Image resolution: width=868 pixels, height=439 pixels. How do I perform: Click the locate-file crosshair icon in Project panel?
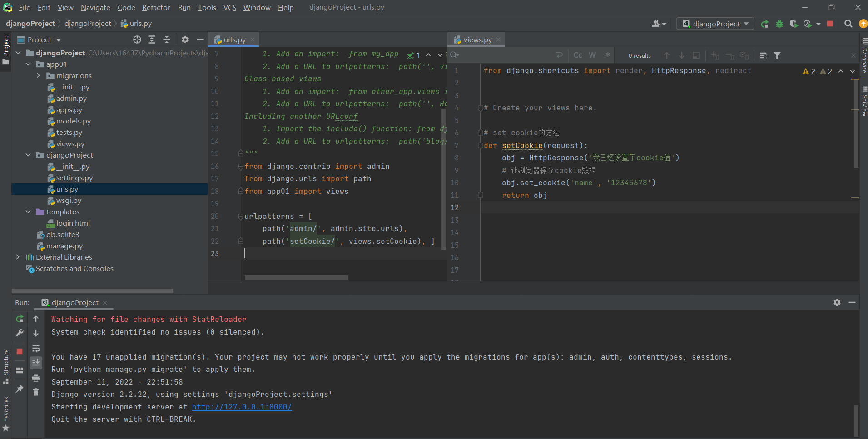[x=137, y=39]
